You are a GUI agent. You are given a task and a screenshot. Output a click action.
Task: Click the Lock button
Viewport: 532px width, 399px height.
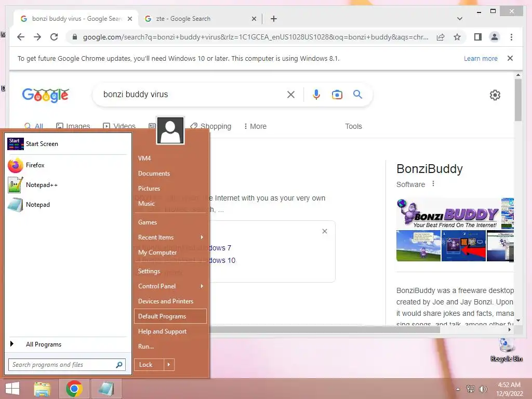click(149, 365)
